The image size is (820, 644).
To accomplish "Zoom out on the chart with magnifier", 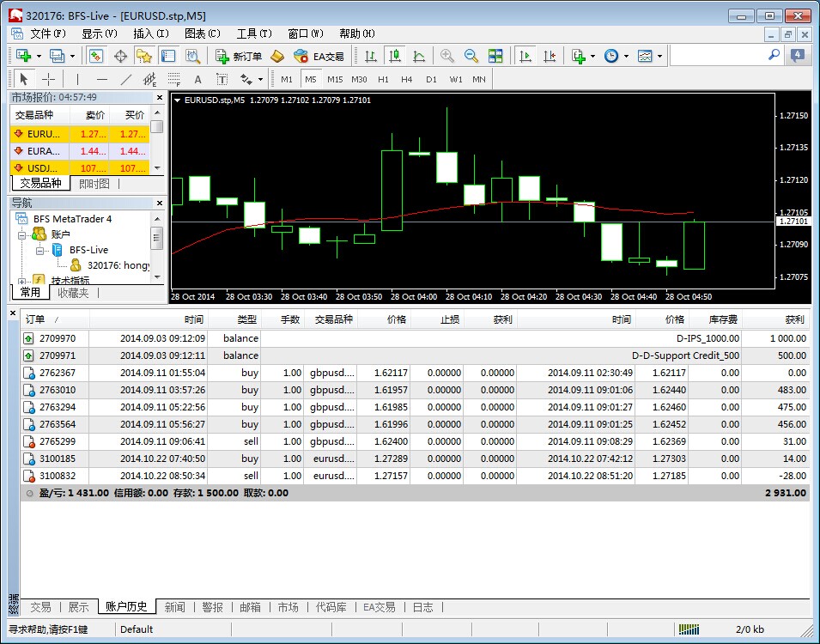I will 471,56.
